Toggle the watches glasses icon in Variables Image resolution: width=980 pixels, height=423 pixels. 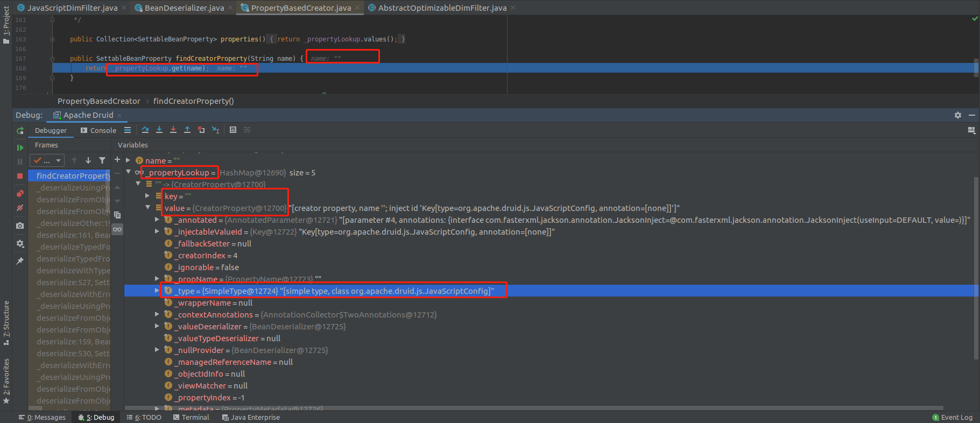click(x=117, y=229)
